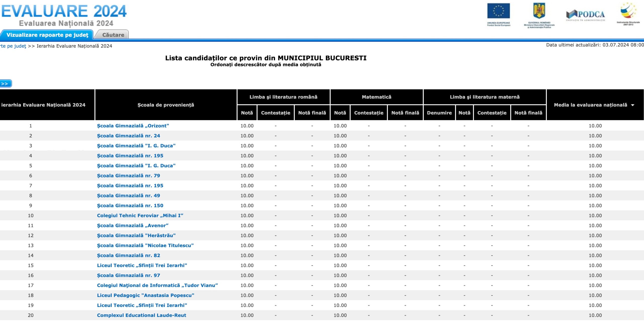This screenshot has width=644, height=321.
Task: Open the Căutare tab
Action: click(113, 35)
